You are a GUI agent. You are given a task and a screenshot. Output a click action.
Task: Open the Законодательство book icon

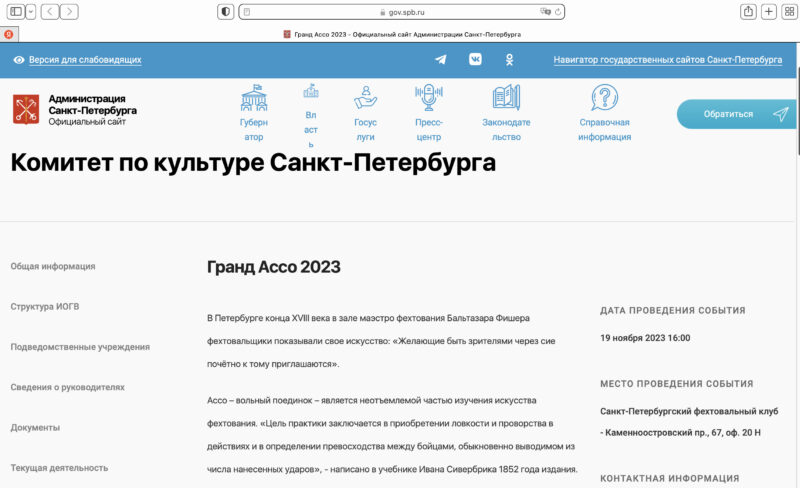(x=506, y=98)
